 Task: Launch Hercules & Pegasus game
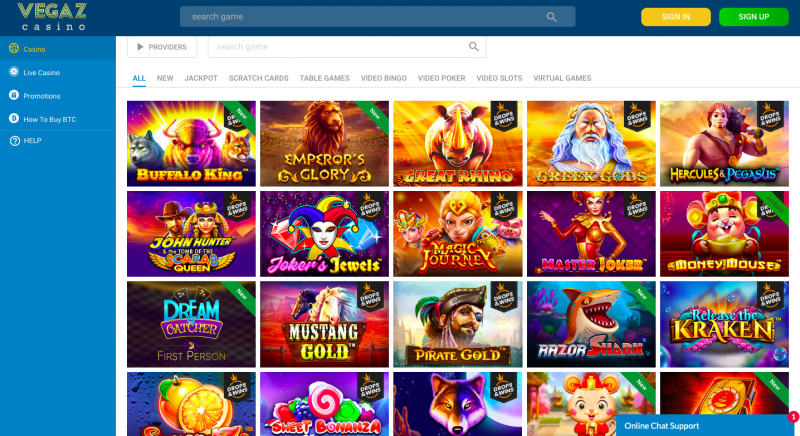click(724, 143)
